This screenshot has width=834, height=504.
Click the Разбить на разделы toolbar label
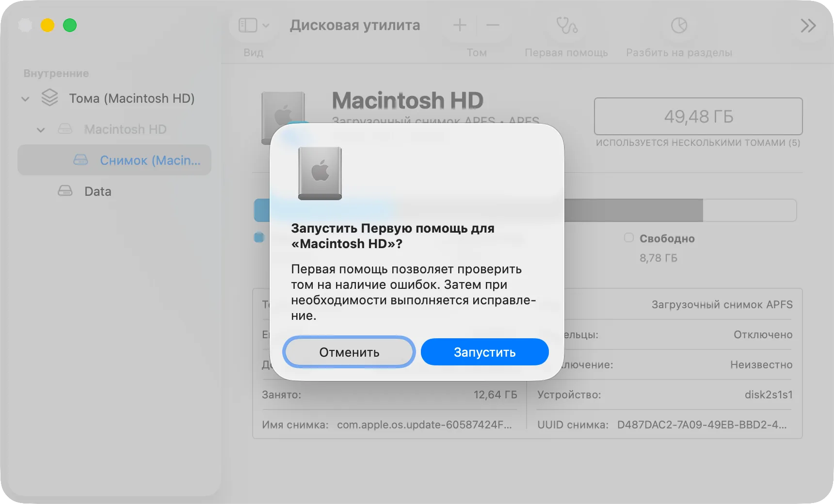tap(679, 52)
